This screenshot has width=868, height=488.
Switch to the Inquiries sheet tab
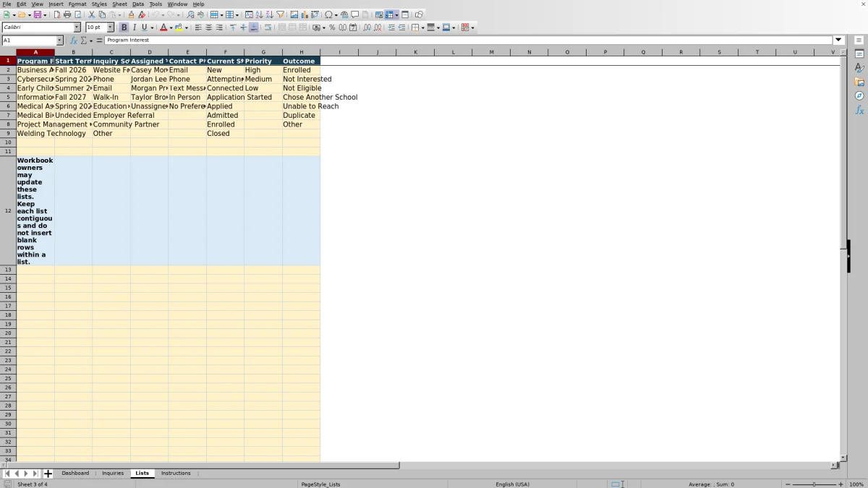113,474
